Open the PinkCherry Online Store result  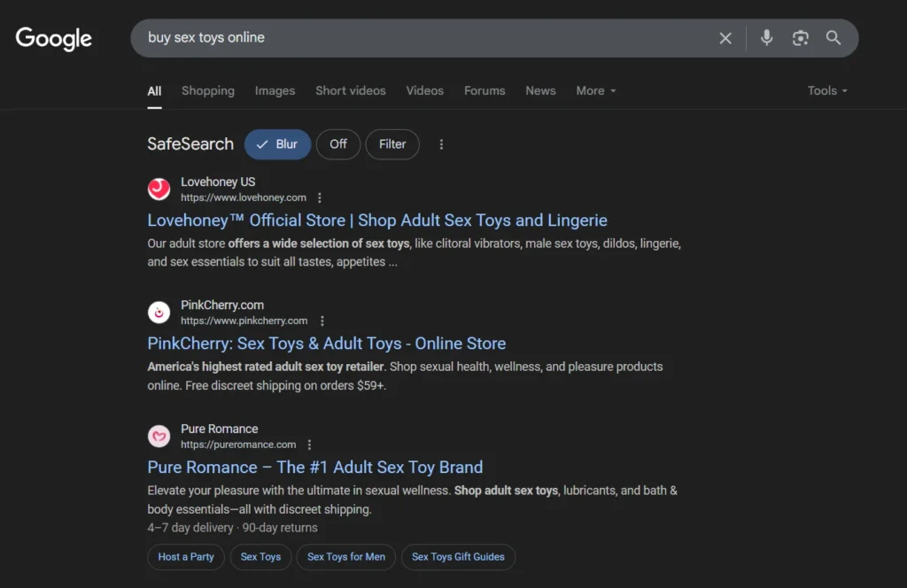click(x=327, y=344)
